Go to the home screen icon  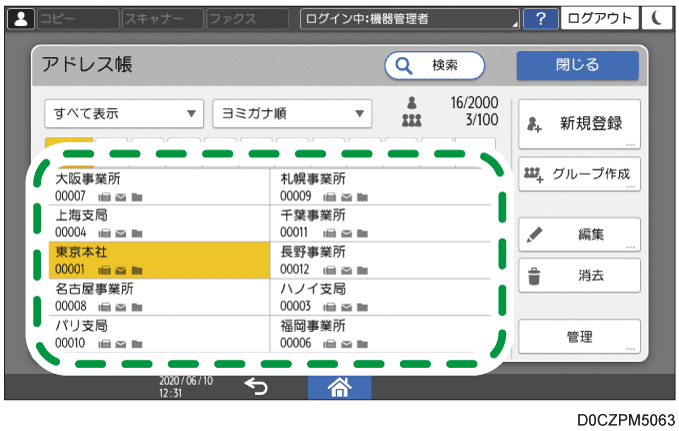pyautogui.click(x=340, y=387)
